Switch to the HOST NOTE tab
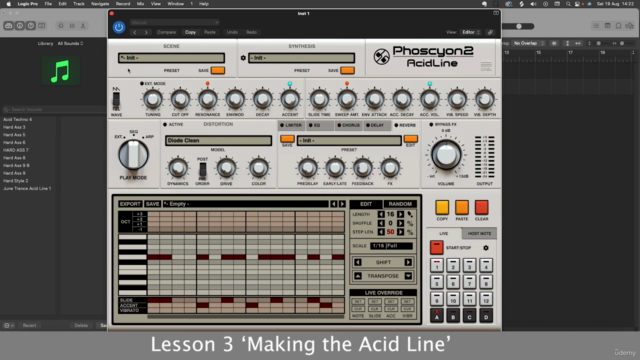The width and height of the screenshot is (640, 360). pos(479,233)
